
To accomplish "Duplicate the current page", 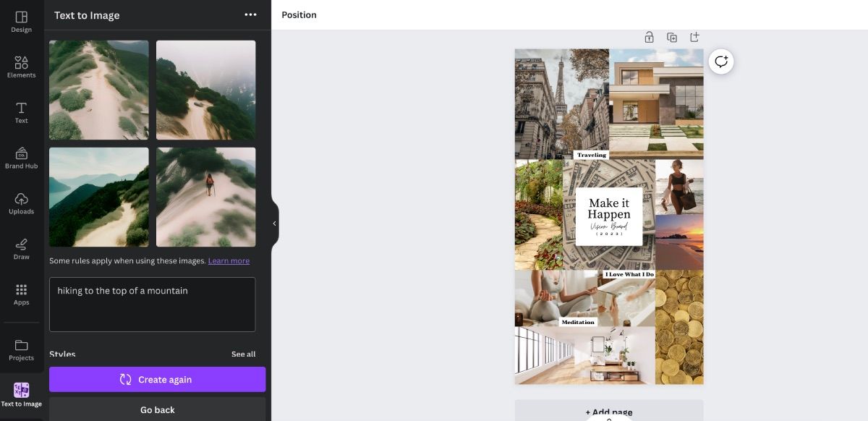I will [672, 36].
